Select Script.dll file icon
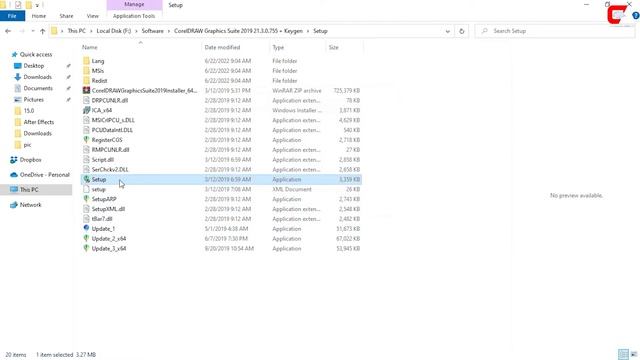640x360 pixels. (x=86, y=160)
